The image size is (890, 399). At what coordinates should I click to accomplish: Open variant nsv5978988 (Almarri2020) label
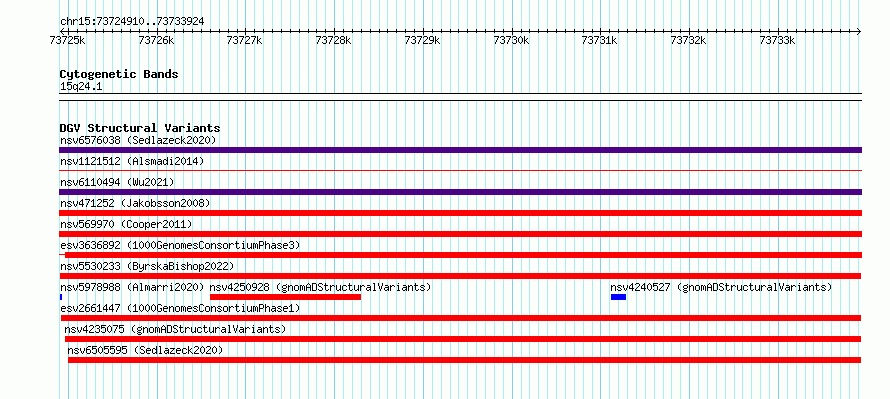132,287
